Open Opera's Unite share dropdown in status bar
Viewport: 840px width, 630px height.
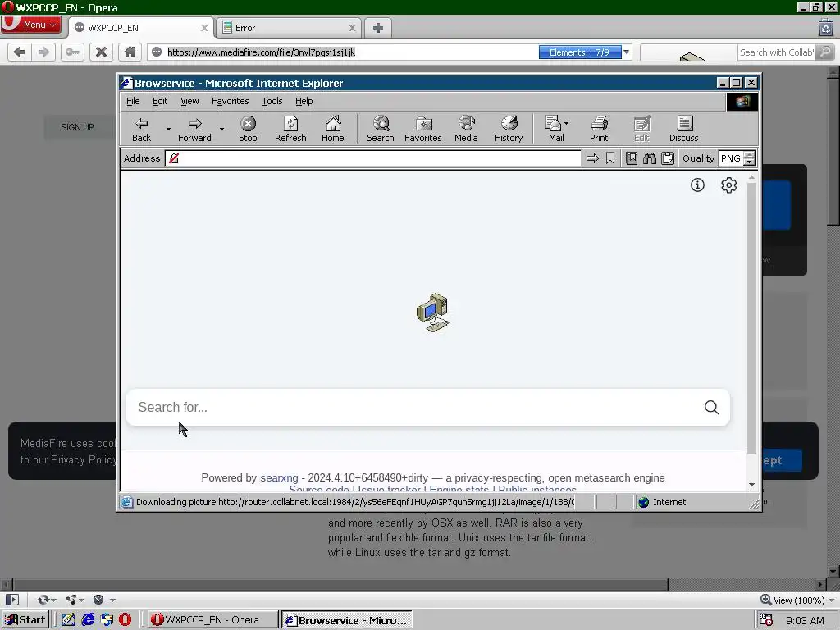[x=75, y=600]
